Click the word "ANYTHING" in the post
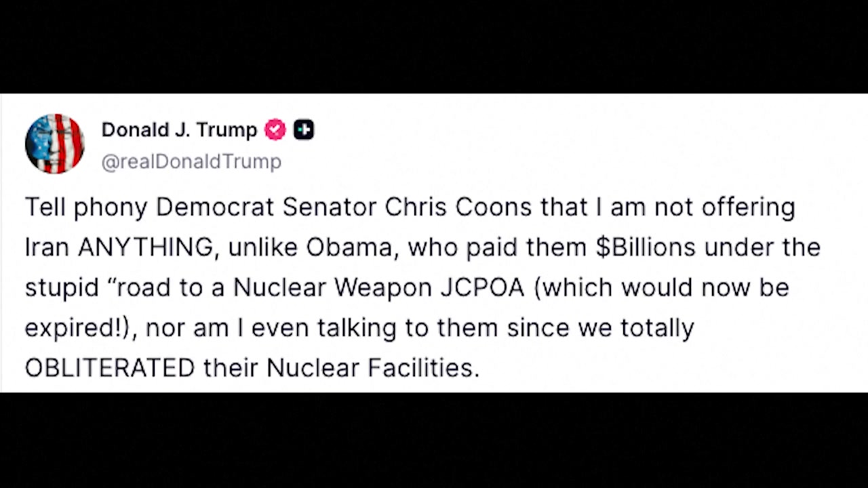The height and width of the screenshot is (488, 868). [x=146, y=247]
